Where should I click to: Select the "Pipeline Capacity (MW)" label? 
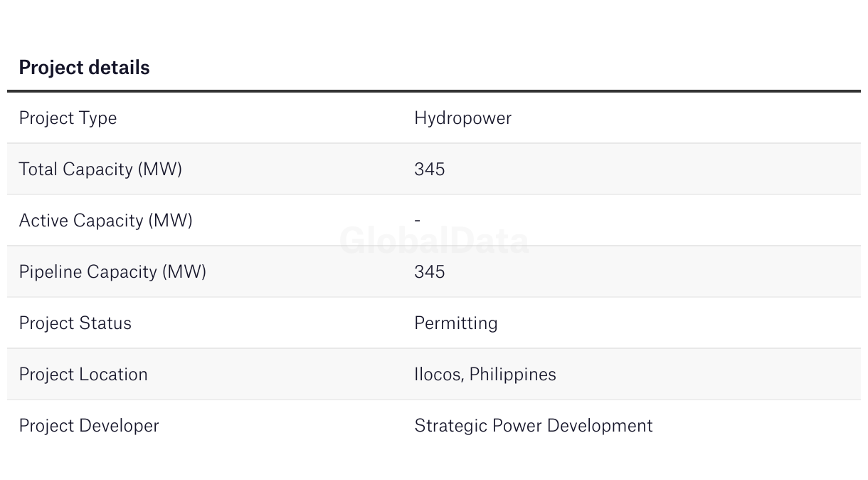tap(112, 272)
